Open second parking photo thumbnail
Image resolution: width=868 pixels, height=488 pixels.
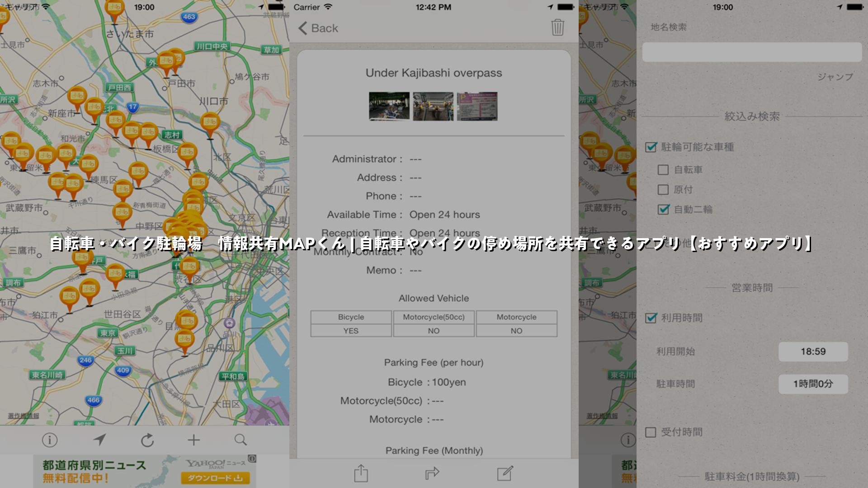pyautogui.click(x=433, y=106)
